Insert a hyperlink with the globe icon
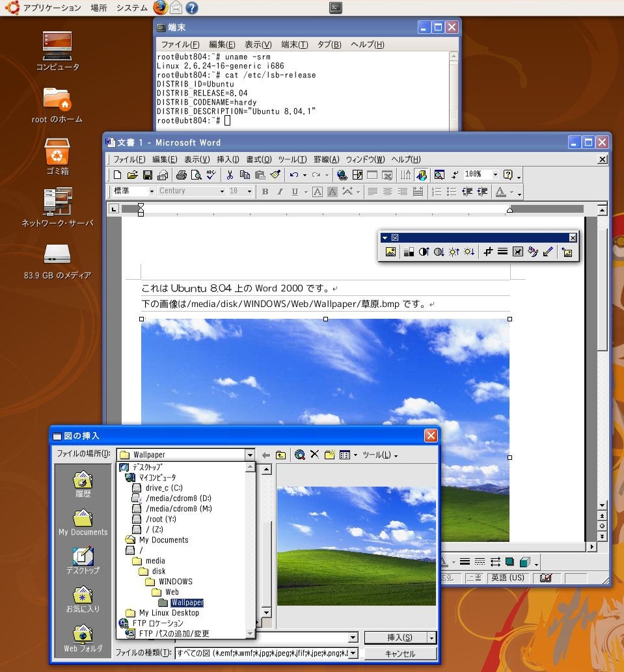The height and width of the screenshot is (672, 624). tap(342, 175)
